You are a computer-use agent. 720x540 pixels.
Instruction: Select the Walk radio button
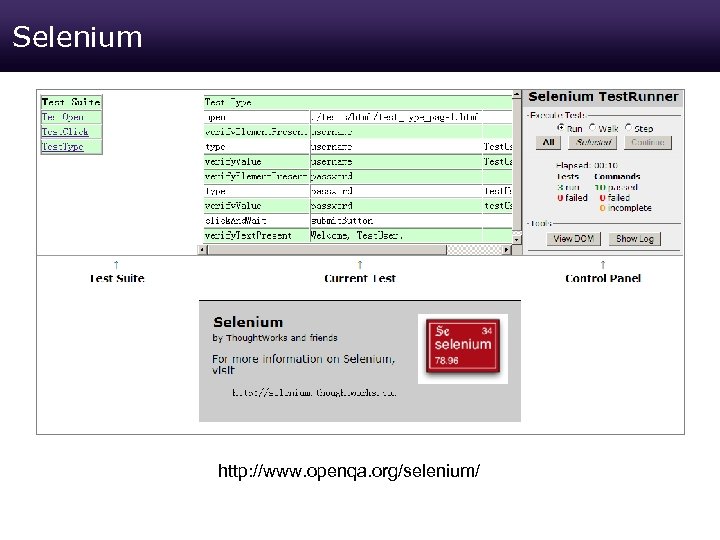pos(592,128)
